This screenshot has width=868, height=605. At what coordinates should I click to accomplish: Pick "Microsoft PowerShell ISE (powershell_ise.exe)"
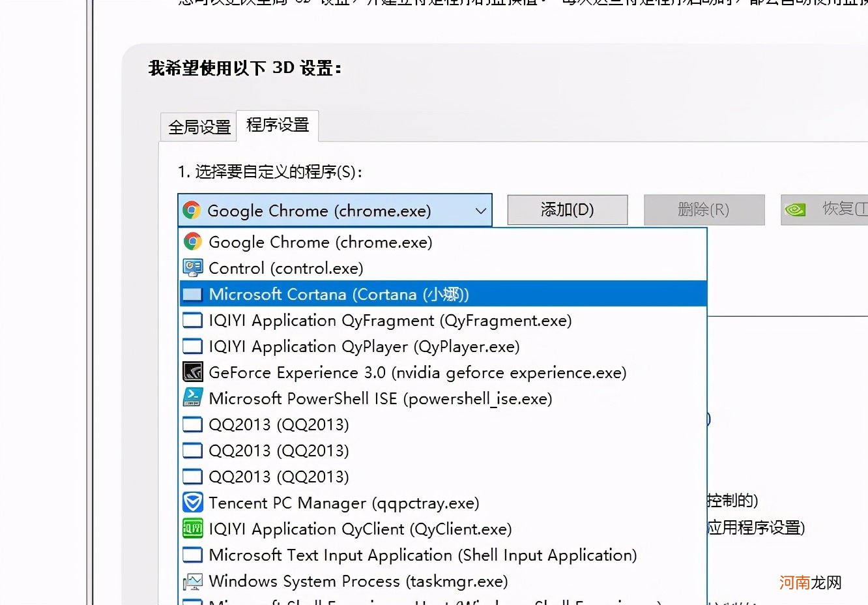coord(443,398)
